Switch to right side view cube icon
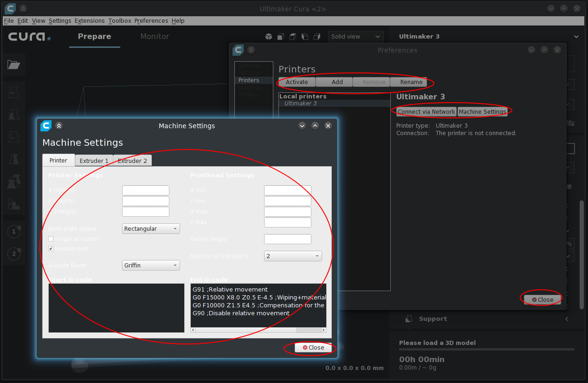Screen dimensions: 588x383 [x=317, y=37]
